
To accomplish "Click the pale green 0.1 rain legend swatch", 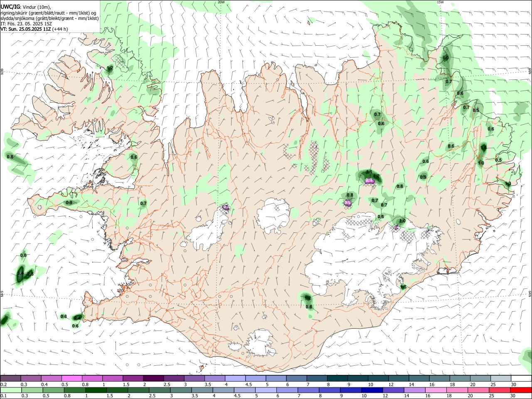I will coord(11,390).
